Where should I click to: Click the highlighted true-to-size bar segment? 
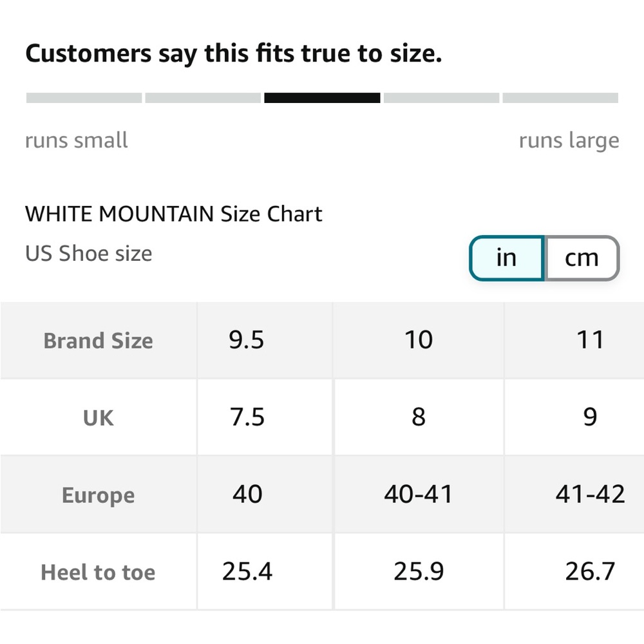tap(322, 98)
